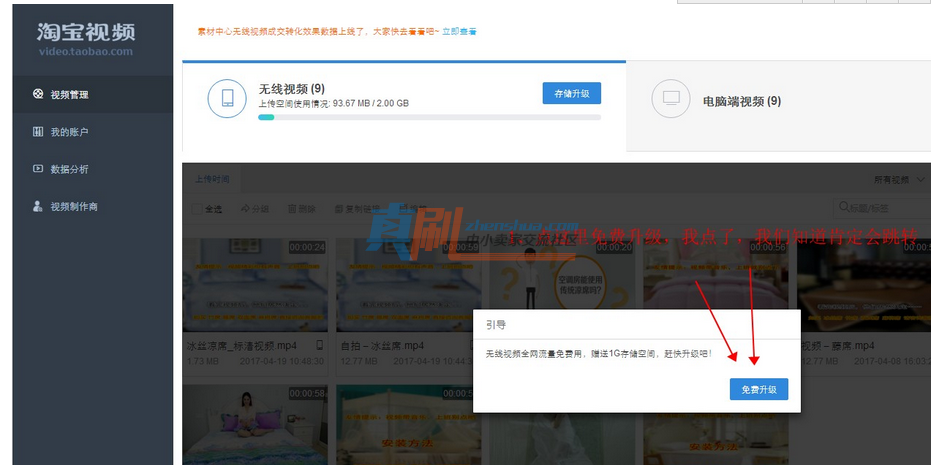
Task: Click the 复制链接 copy icon
Action: 339,209
